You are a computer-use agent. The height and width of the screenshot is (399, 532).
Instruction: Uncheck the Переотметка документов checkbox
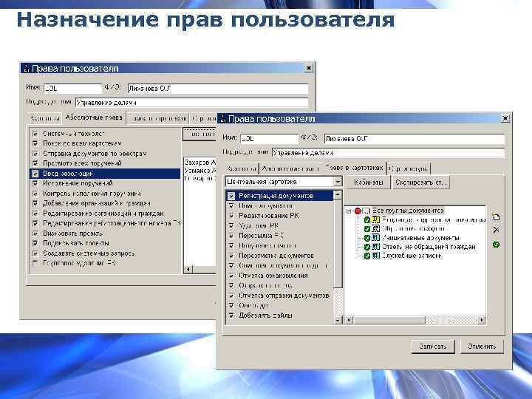231,256
